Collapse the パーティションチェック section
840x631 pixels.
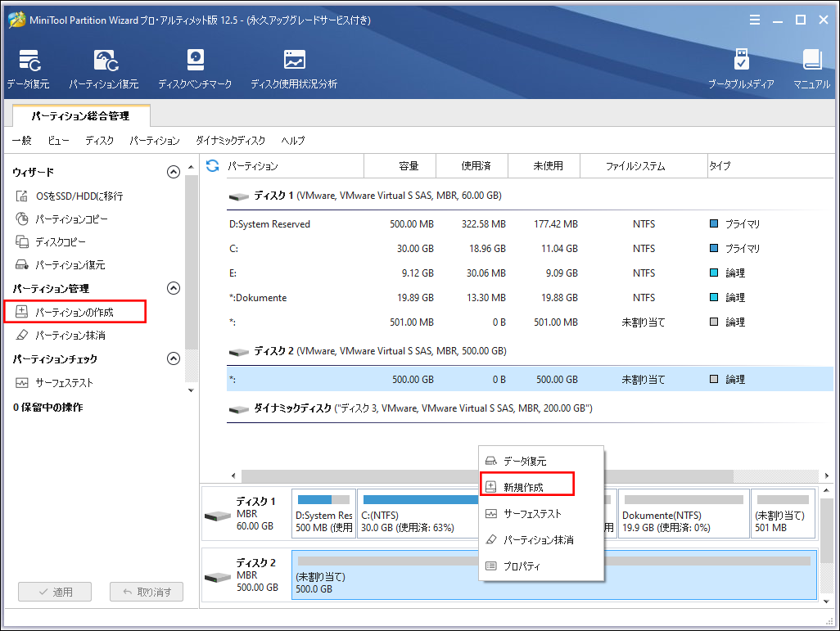point(173,358)
